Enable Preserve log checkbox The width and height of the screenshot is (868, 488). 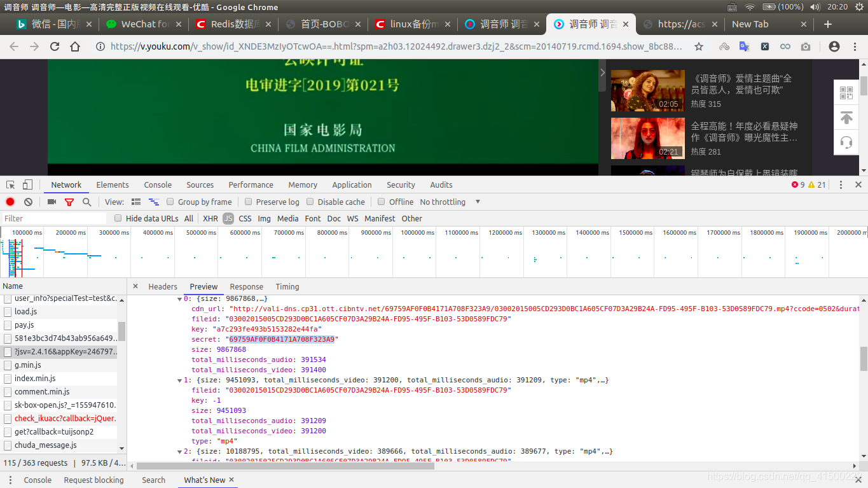click(248, 202)
